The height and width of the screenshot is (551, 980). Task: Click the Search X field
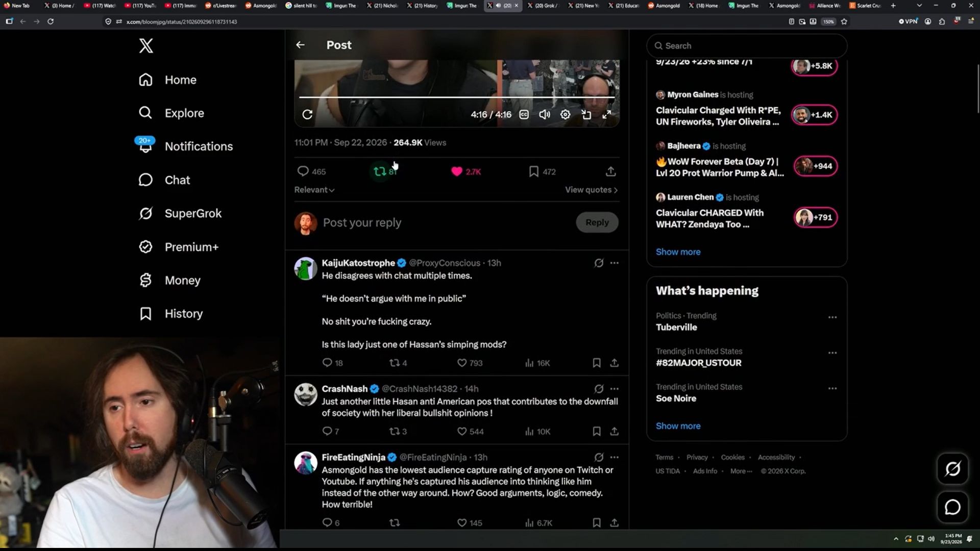(747, 46)
